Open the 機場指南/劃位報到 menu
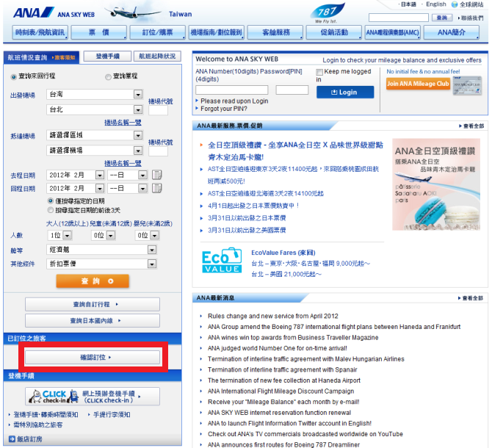Viewport: 492px width, 448px height. (217, 32)
